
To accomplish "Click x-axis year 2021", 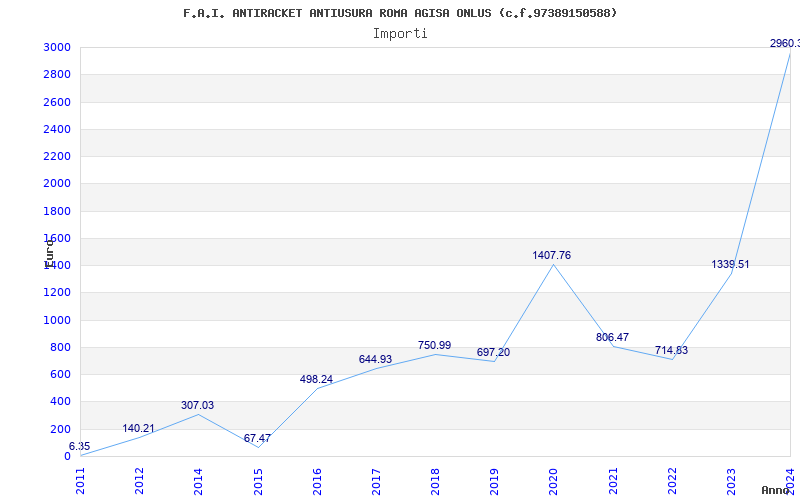I will point(613,481).
